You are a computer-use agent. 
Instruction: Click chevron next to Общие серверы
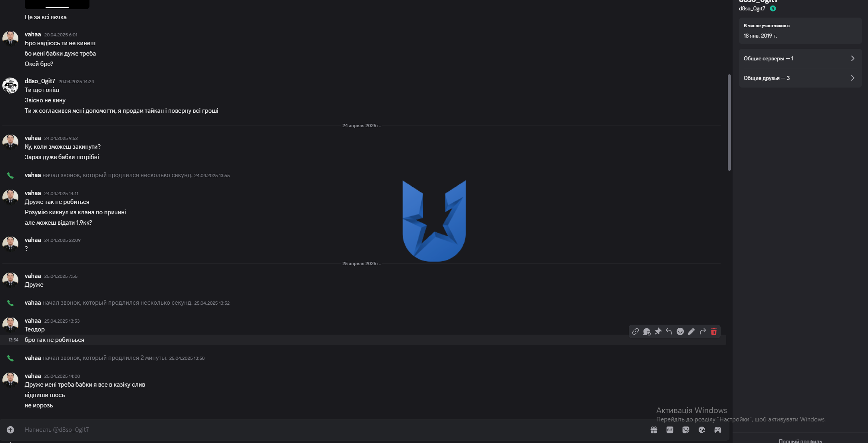coord(853,58)
